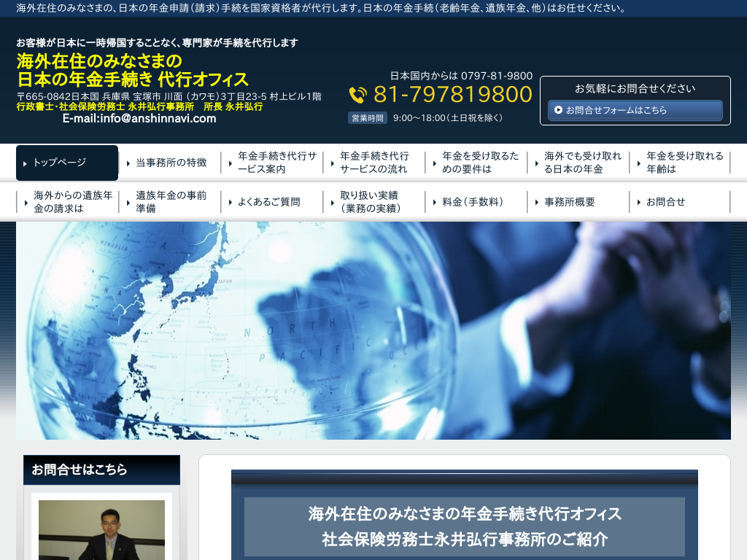
Task: Click the phone number 81-797819800
Action: (x=453, y=95)
